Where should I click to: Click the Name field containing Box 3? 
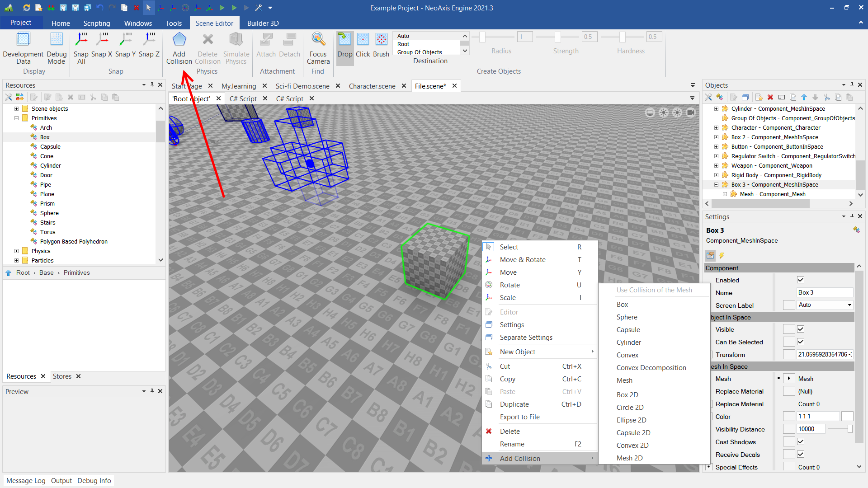(x=824, y=293)
